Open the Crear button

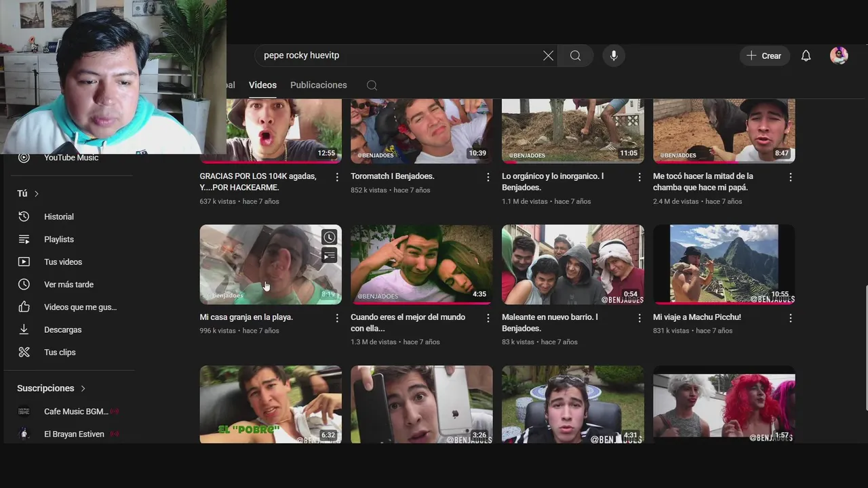click(764, 56)
